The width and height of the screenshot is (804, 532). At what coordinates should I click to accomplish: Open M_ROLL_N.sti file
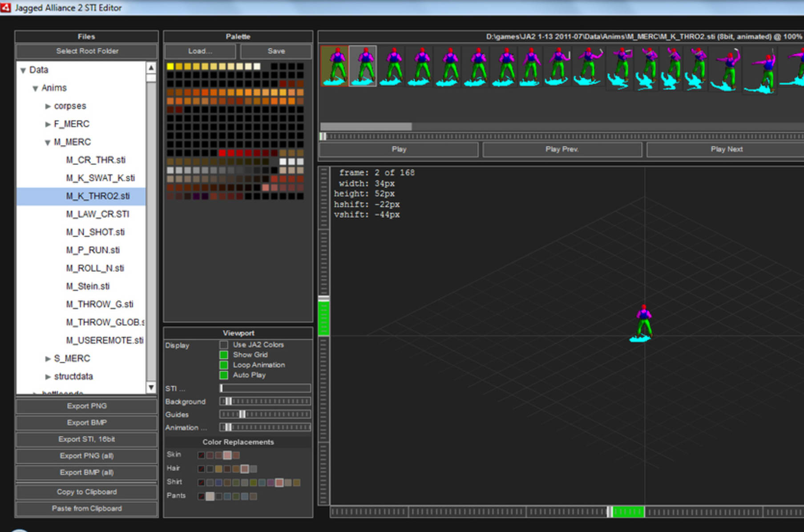click(x=95, y=268)
